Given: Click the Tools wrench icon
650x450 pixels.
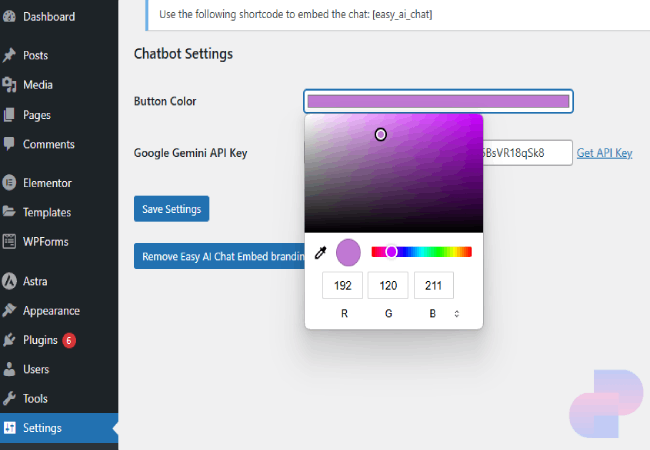Looking at the screenshot, I should [9, 399].
